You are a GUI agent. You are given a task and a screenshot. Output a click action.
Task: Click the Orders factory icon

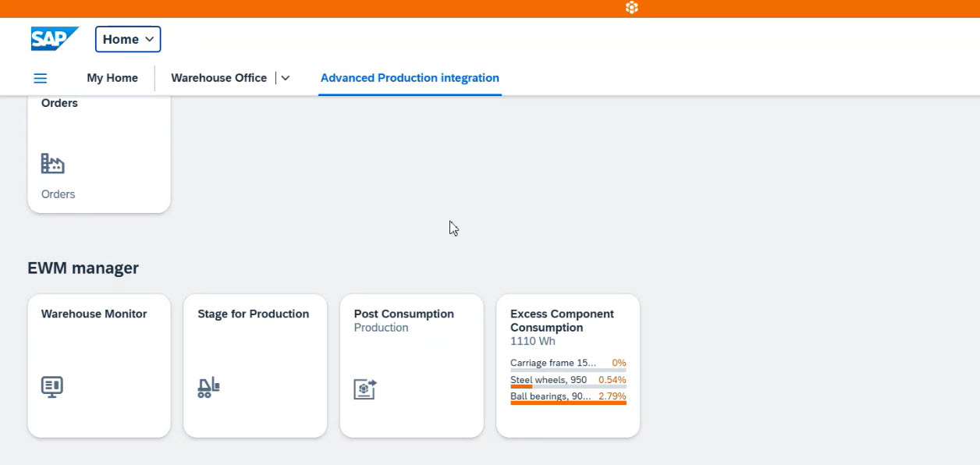coord(52,163)
